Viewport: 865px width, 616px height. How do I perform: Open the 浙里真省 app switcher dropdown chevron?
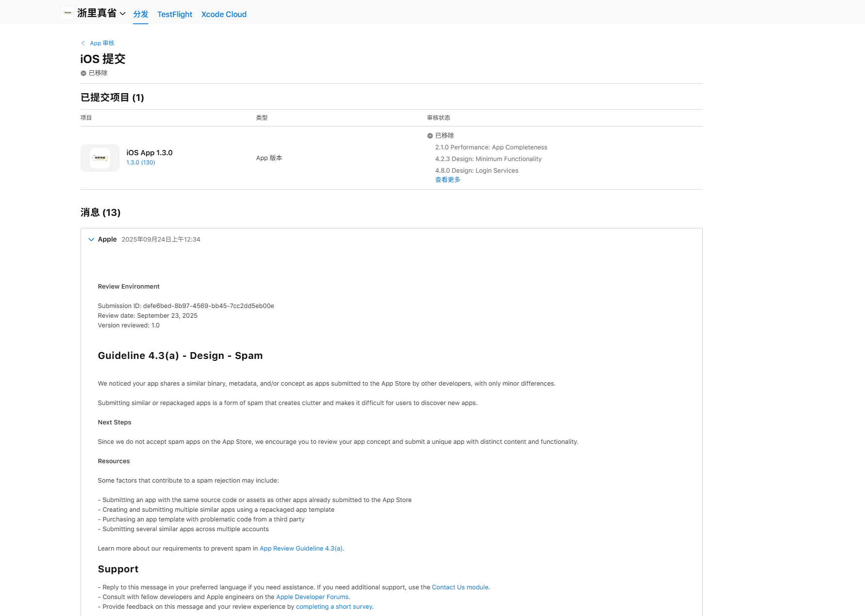(x=123, y=14)
